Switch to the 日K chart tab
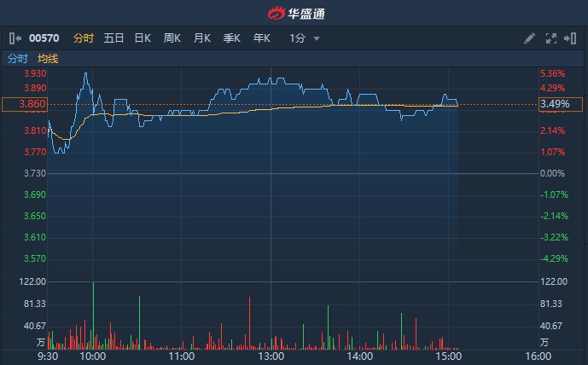This screenshot has height=365, width=588. (143, 38)
